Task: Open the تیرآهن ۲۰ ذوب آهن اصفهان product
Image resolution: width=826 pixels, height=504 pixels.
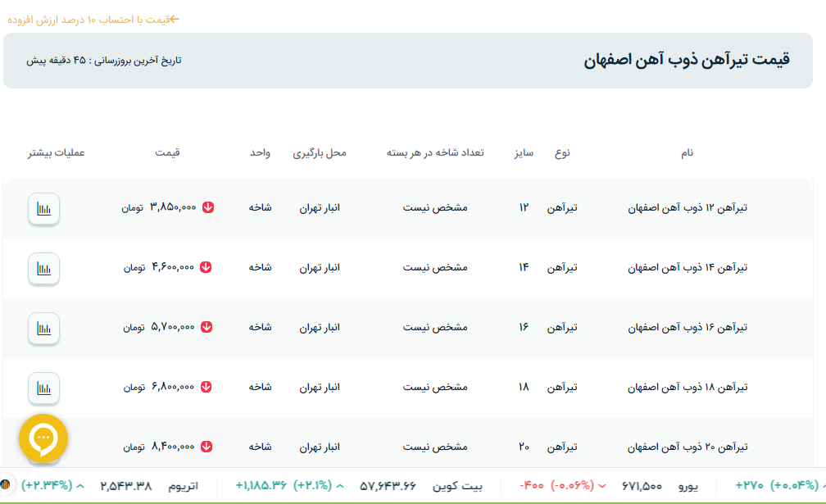Action: (x=688, y=447)
